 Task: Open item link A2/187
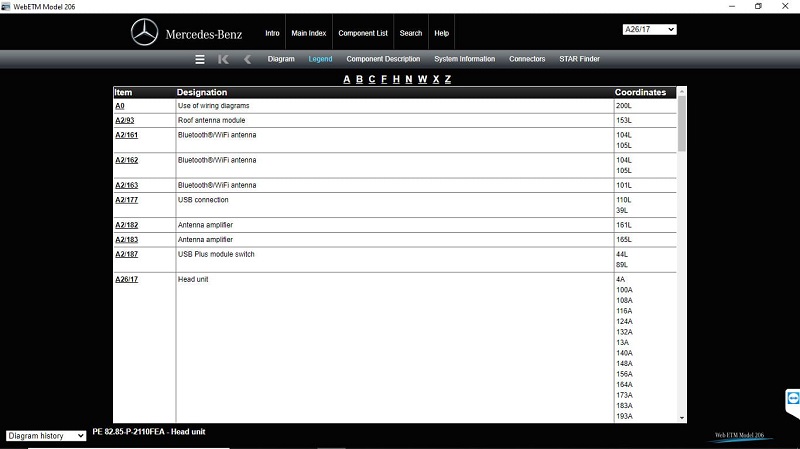coord(127,254)
